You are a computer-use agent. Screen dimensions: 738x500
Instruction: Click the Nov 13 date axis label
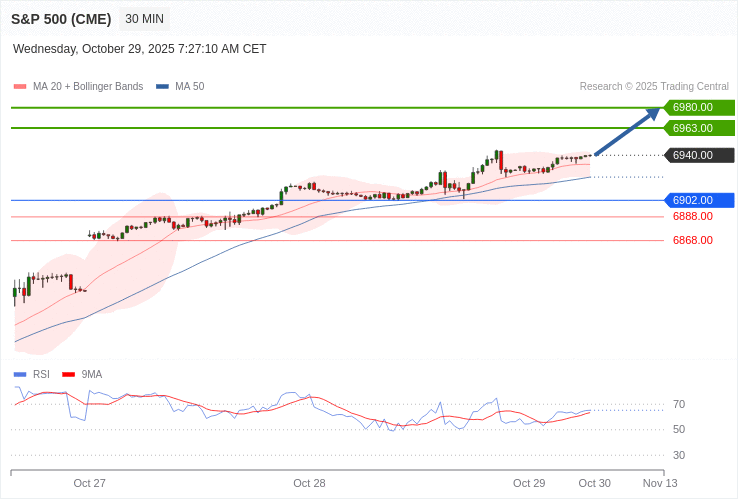[659, 483]
